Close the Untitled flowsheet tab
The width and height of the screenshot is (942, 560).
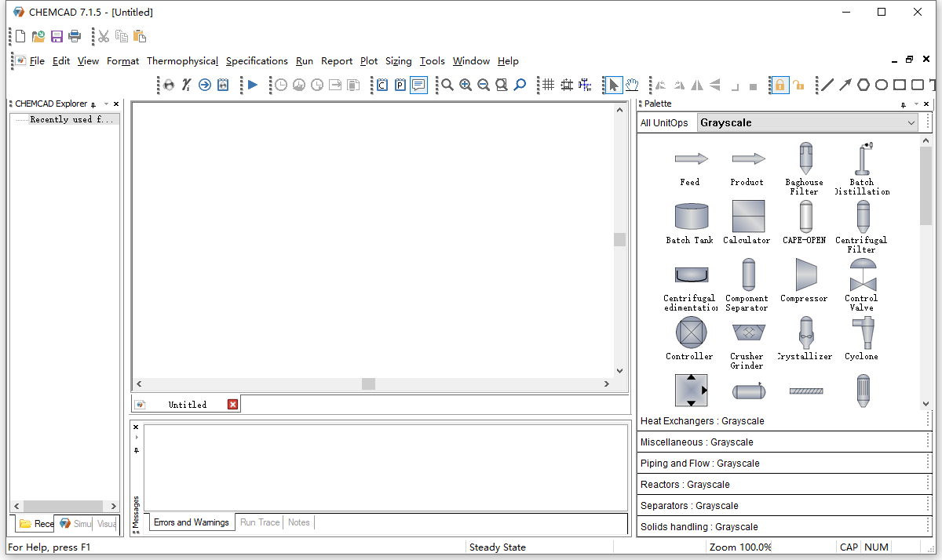coord(232,405)
